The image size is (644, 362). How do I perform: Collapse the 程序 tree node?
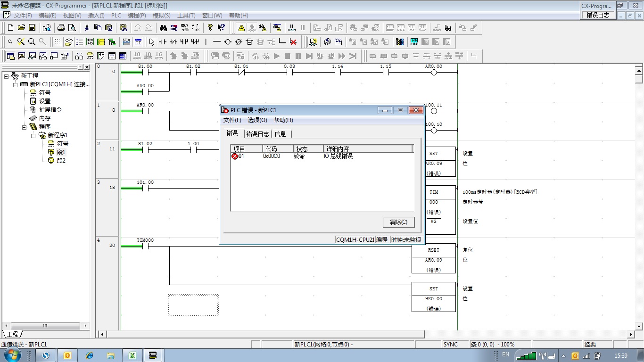(25, 127)
